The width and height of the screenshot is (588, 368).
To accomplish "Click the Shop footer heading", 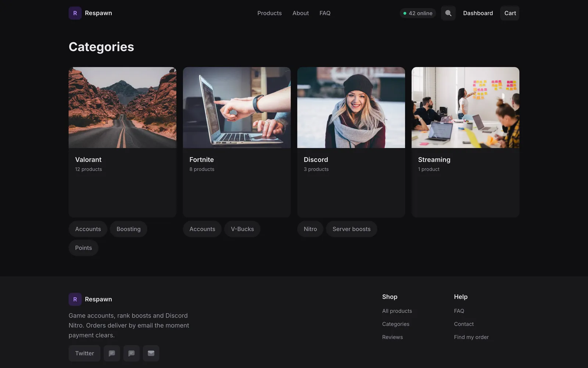I will (x=390, y=297).
